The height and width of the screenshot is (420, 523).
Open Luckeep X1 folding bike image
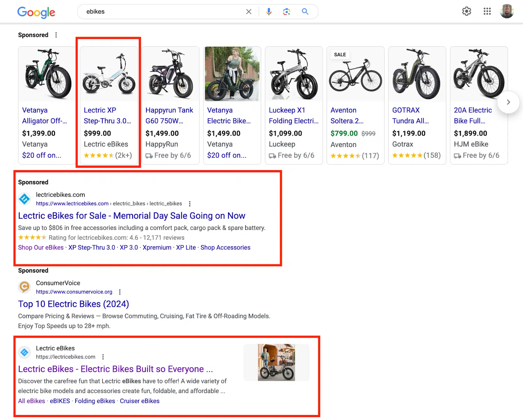click(x=294, y=74)
